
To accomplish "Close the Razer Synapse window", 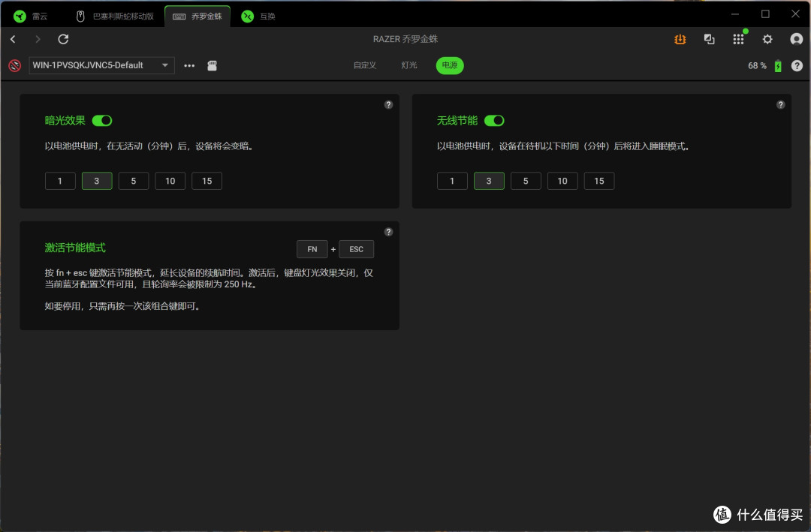I will click(x=795, y=14).
